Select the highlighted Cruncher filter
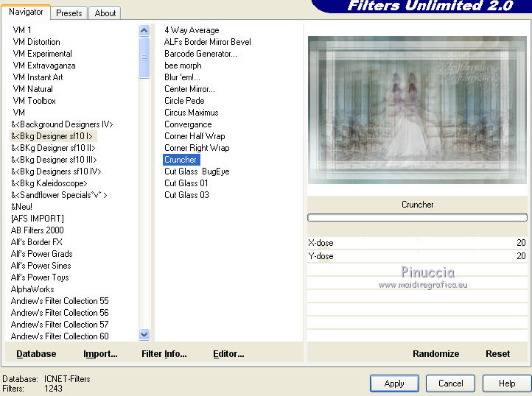532x396 pixels. pos(181,160)
